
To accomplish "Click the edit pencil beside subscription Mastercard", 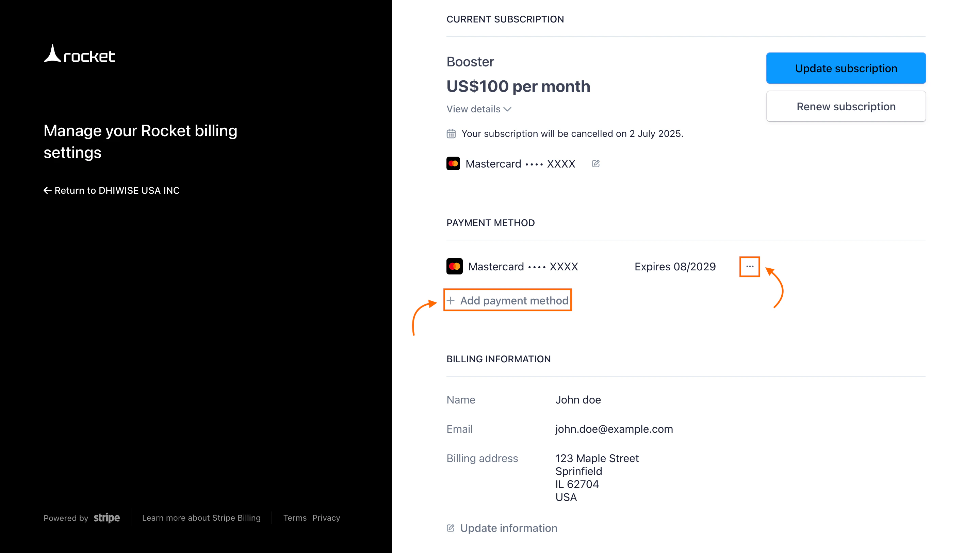I will [x=595, y=163].
